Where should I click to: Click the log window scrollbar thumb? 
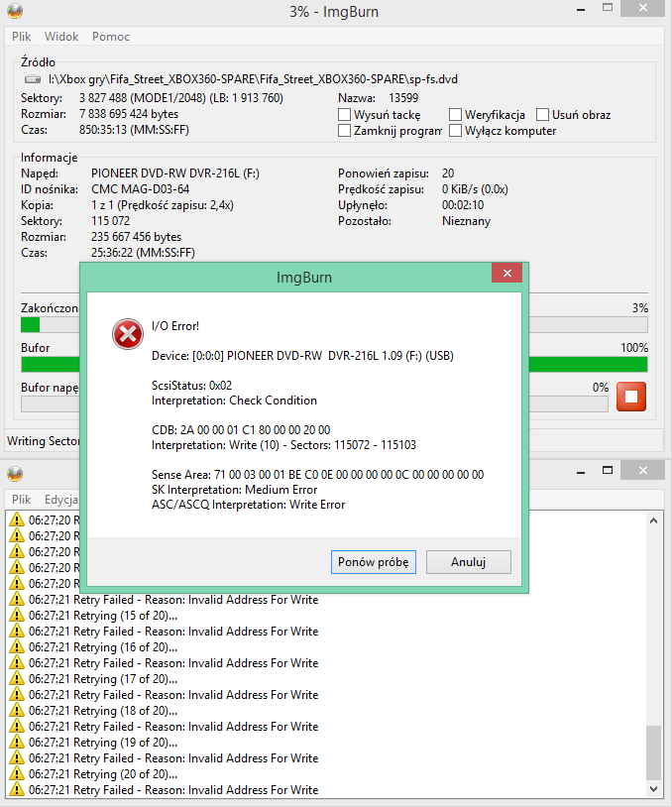pos(653,752)
